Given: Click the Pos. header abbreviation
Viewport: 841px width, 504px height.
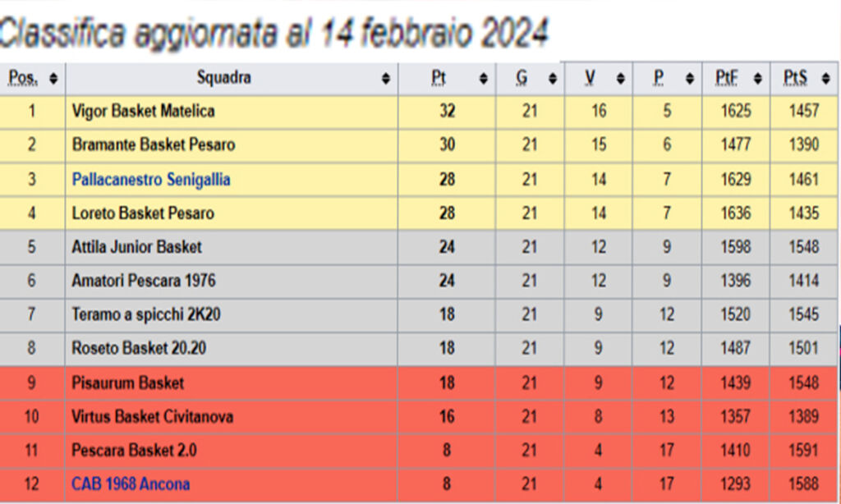Looking at the screenshot, I should (x=23, y=78).
